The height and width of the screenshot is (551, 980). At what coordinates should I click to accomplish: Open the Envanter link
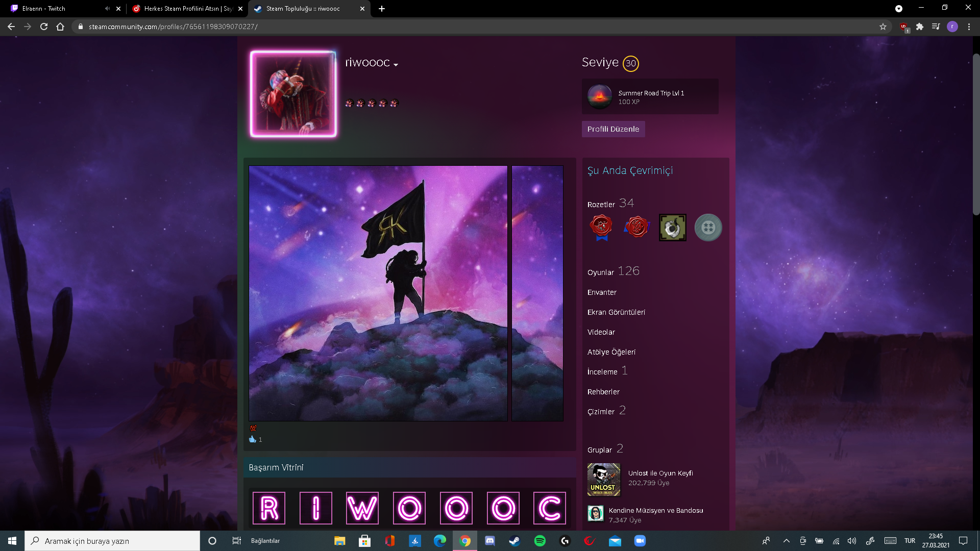pos(602,292)
